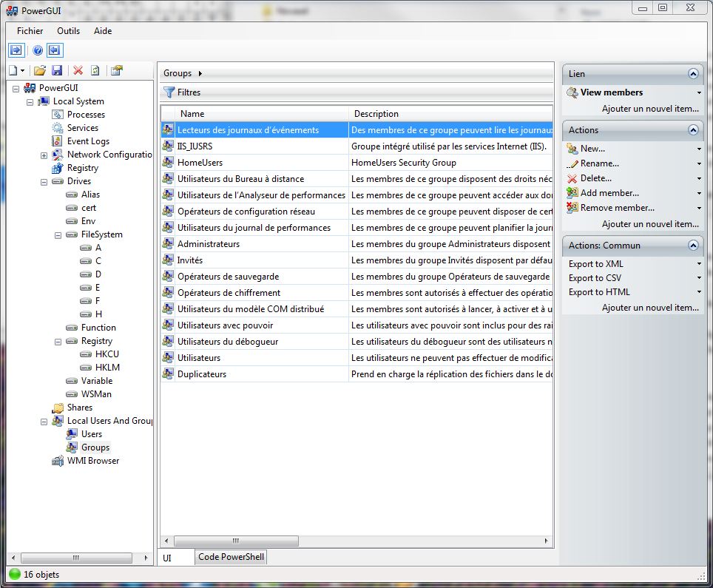Click the Rename pencil icon
Viewport: 713px width, 588px height.
[x=572, y=163]
